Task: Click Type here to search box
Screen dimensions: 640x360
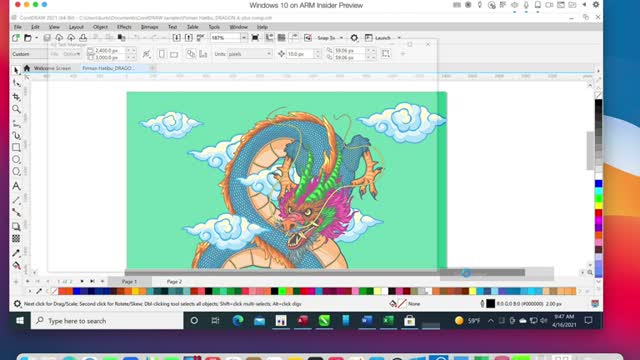Action: [x=107, y=321]
